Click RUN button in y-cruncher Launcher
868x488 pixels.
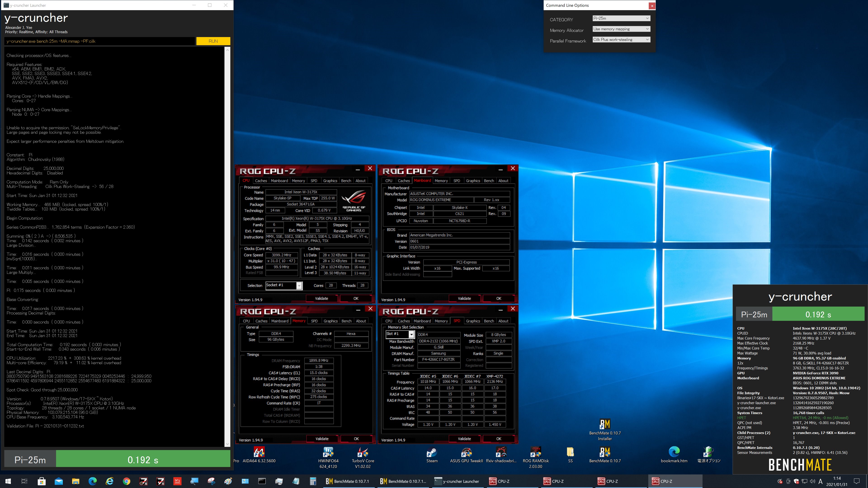[x=213, y=41]
